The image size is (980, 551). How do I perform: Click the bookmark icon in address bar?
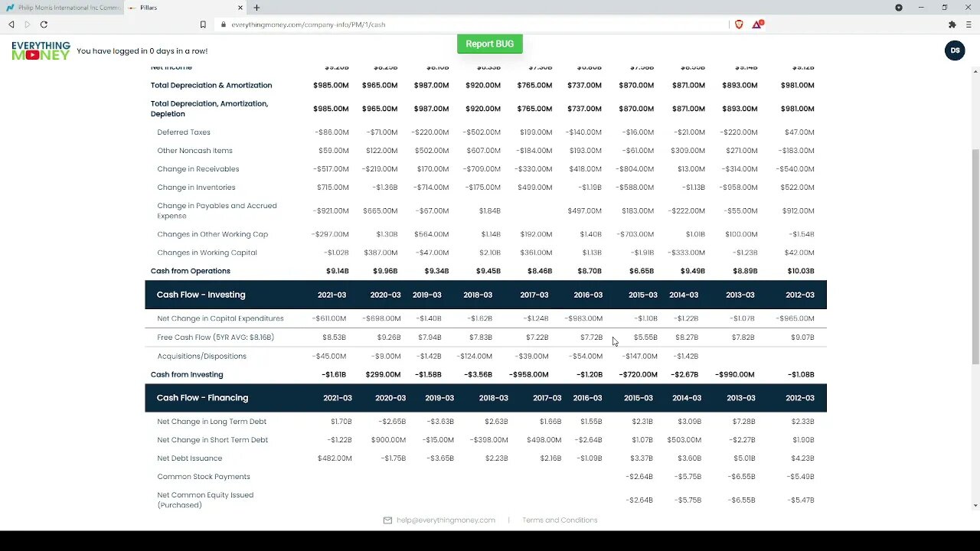pos(203,24)
